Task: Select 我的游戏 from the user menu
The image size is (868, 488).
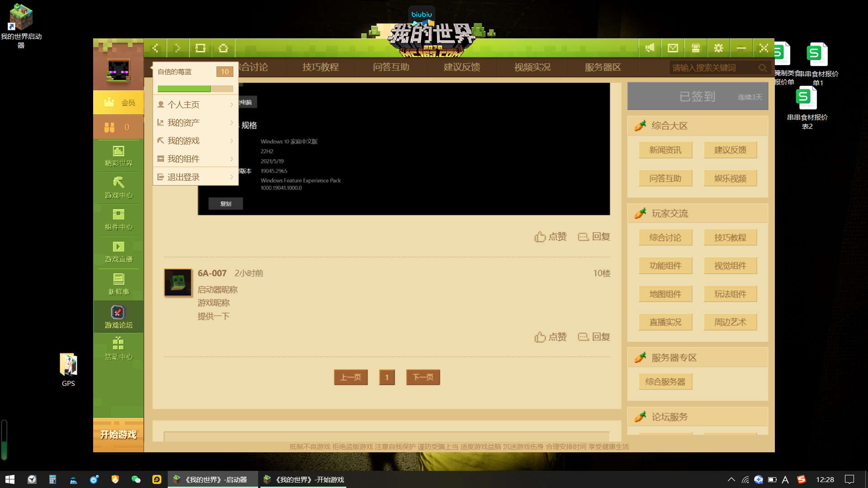Action: (195, 141)
